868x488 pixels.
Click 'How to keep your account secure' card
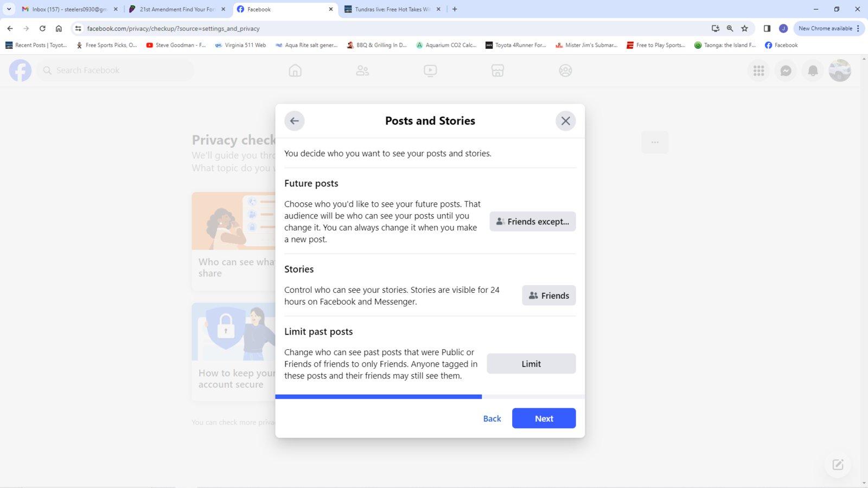(234, 352)
